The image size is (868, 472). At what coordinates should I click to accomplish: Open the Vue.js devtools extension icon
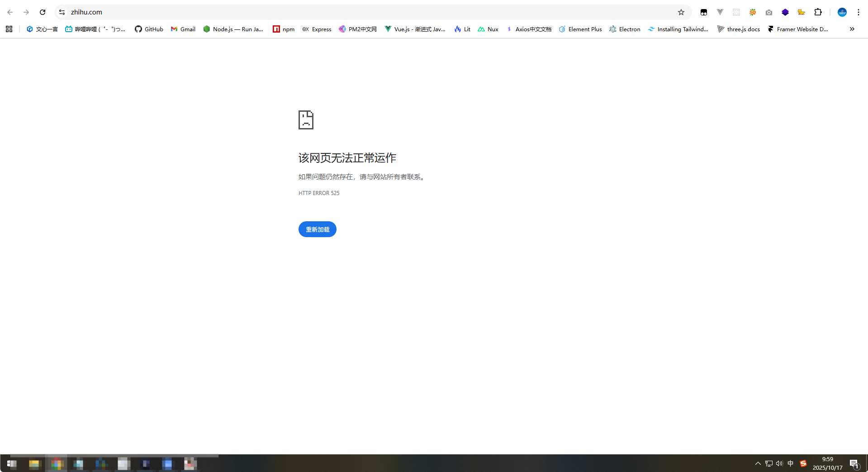click(x=720, y=12)
